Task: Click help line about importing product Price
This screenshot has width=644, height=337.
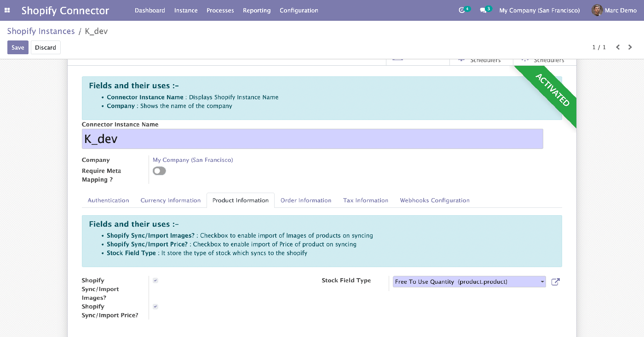Action: click(231, 245)
